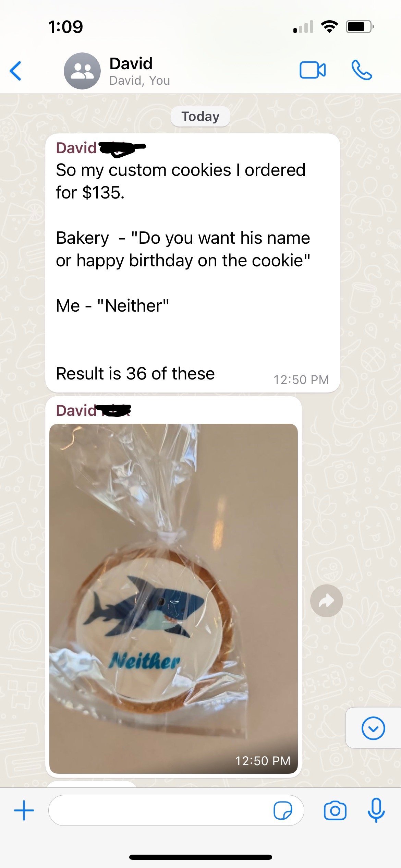
Task: Open the shark cookie photo
Action: [x=173, y=599]
